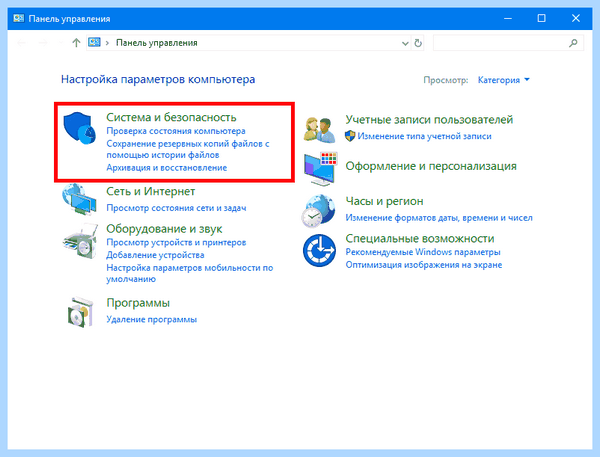Open Специальные возможности category
The image size is (600, 457).
click(420, 238)
